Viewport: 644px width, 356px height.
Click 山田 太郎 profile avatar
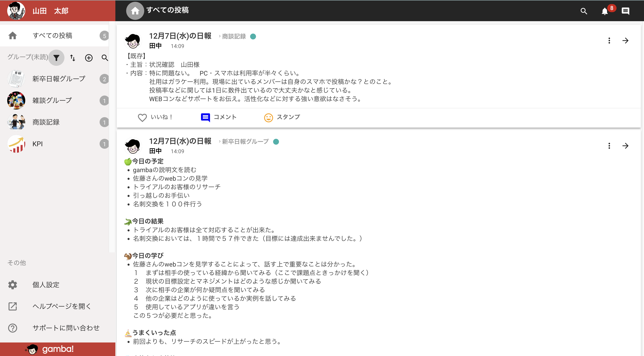click(x=16, y=11)
